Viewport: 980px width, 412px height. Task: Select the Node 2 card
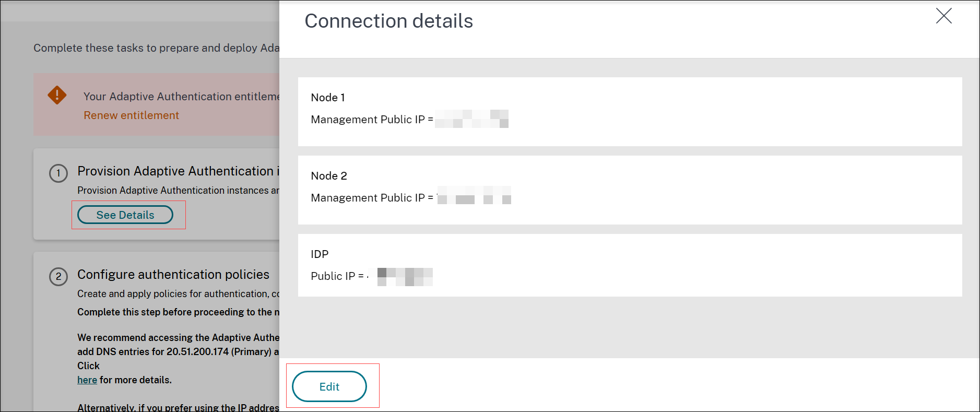point(630,190)
